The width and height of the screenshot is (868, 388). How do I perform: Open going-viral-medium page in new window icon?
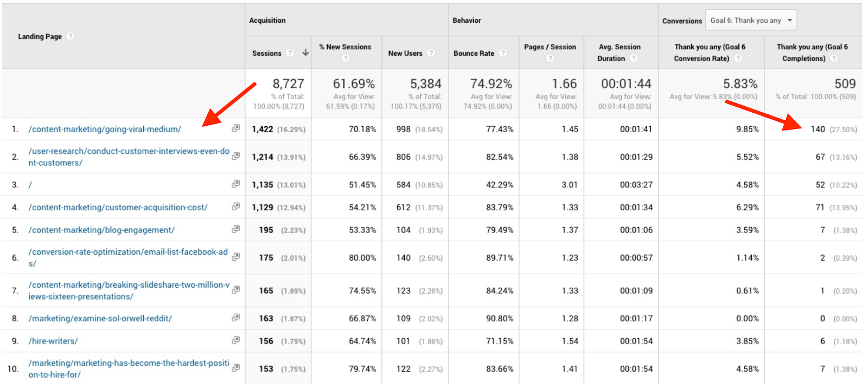click(235, 128)
